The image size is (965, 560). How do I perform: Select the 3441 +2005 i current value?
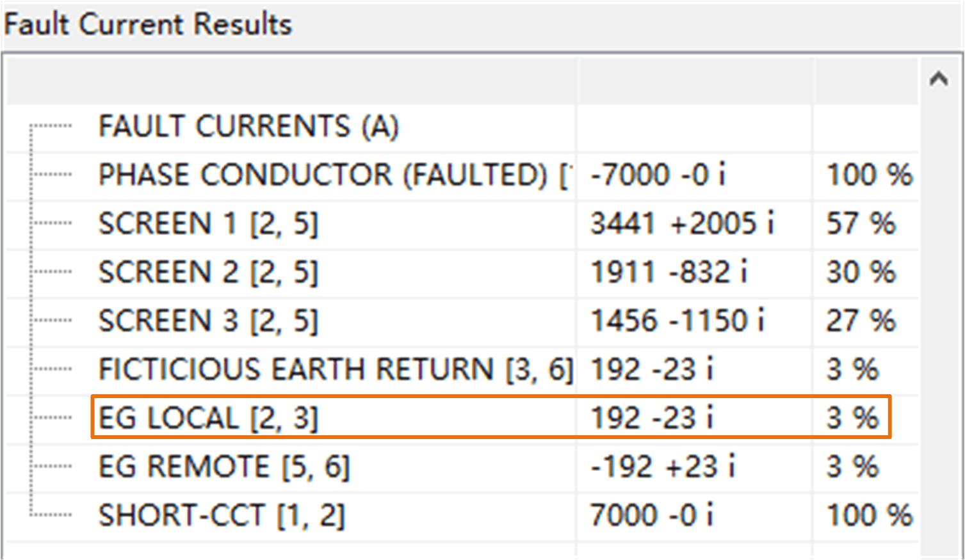tap(681, 224)
